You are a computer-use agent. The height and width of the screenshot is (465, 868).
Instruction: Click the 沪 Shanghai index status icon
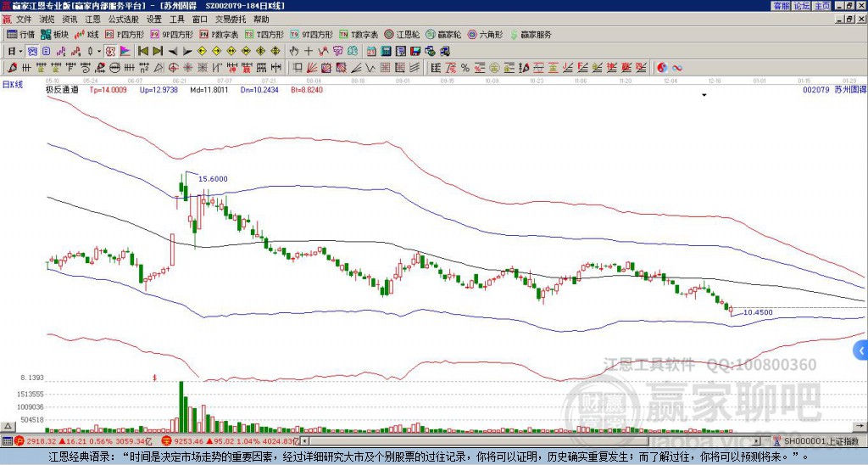19,441
